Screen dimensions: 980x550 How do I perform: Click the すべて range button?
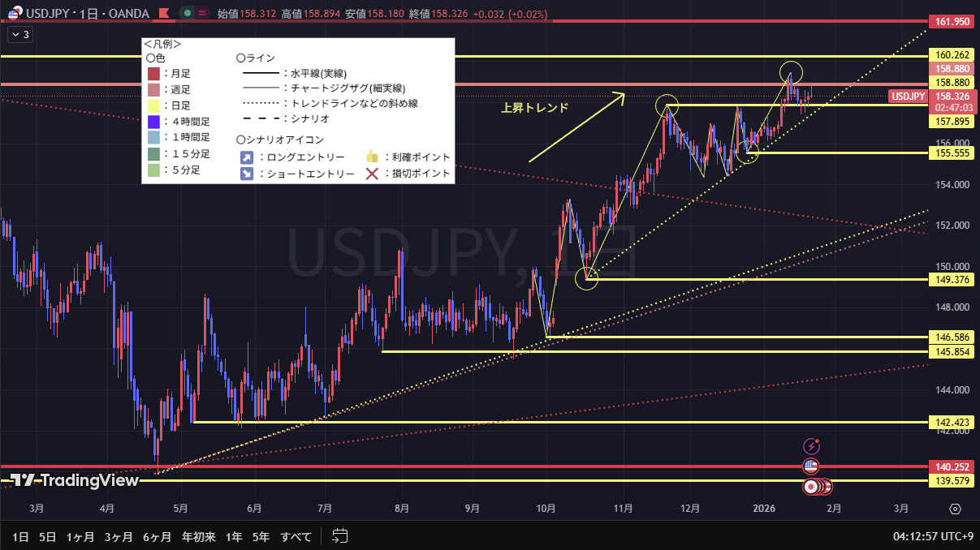click(x=296, y=536)
